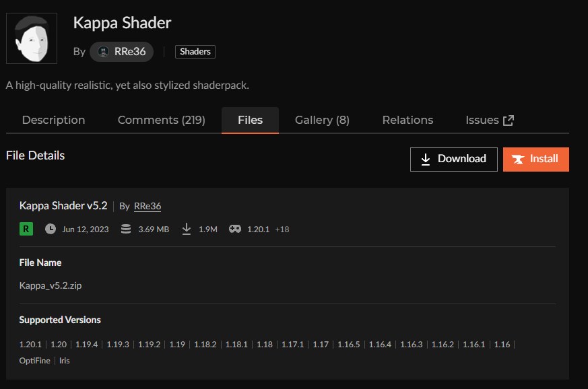Viewport: 588px width, 389px height.
Task: Click the Kappa Shader v5.2 title link
Action: click(63, 205)
